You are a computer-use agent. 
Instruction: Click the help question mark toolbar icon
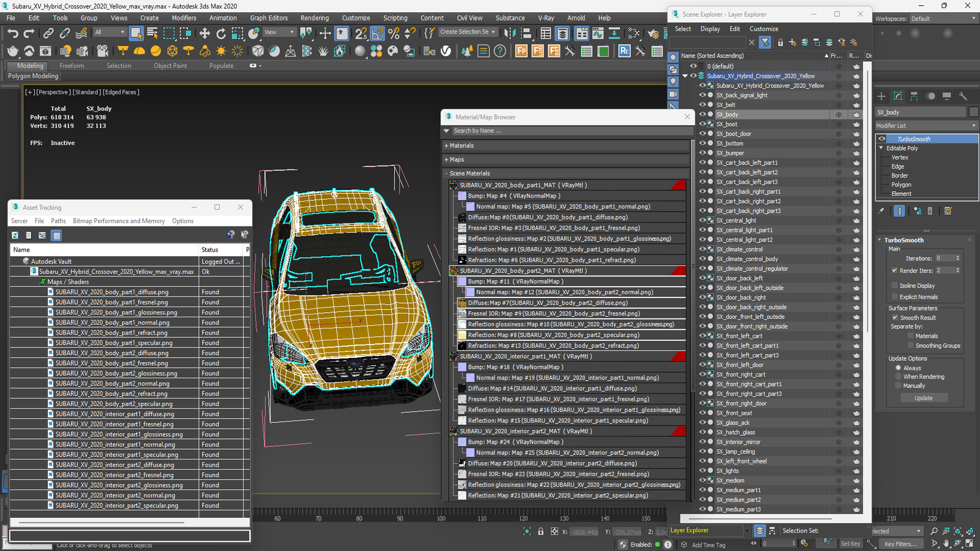pyautogui.click(x=500, y=51)
